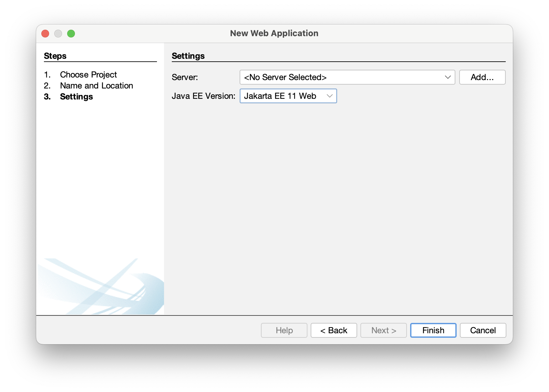The height and width of the screenshot is (392, 549).
Task: Select step 1 Choose Project
Action: [x=88, y=75]
